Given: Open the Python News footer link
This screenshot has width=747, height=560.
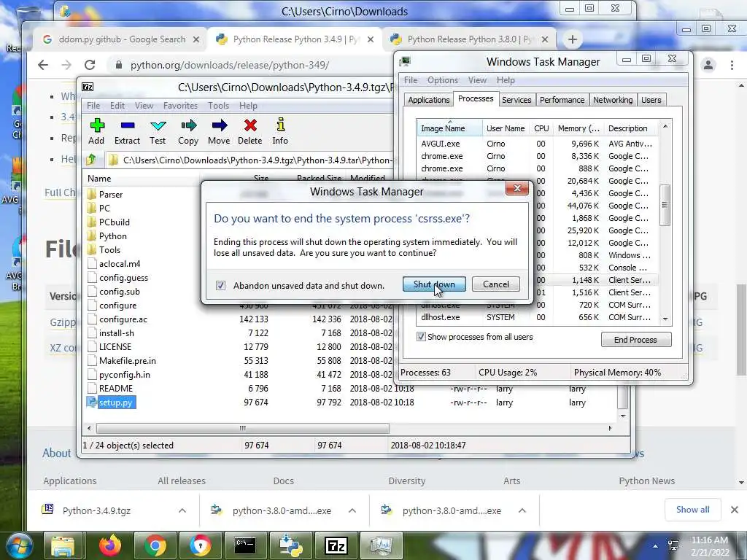Looking at the screenshot, I should click(x=647, y=481).
